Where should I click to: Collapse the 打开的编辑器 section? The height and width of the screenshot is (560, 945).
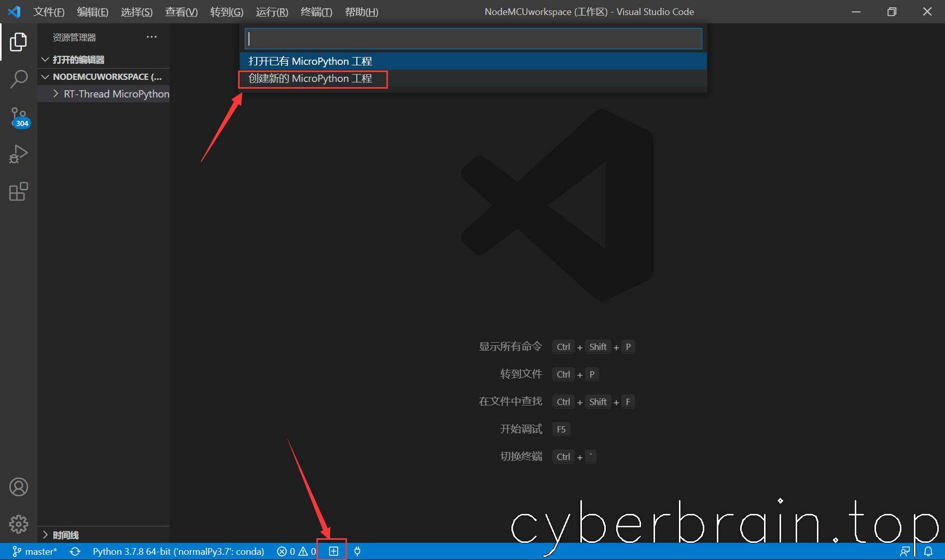click(104, 60)
